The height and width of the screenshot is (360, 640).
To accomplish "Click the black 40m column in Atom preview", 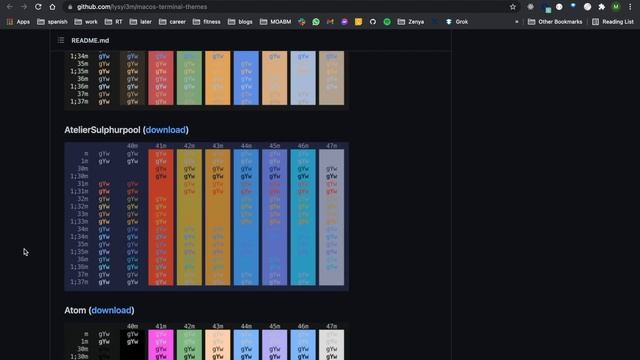I will click(x=132, y=345).
